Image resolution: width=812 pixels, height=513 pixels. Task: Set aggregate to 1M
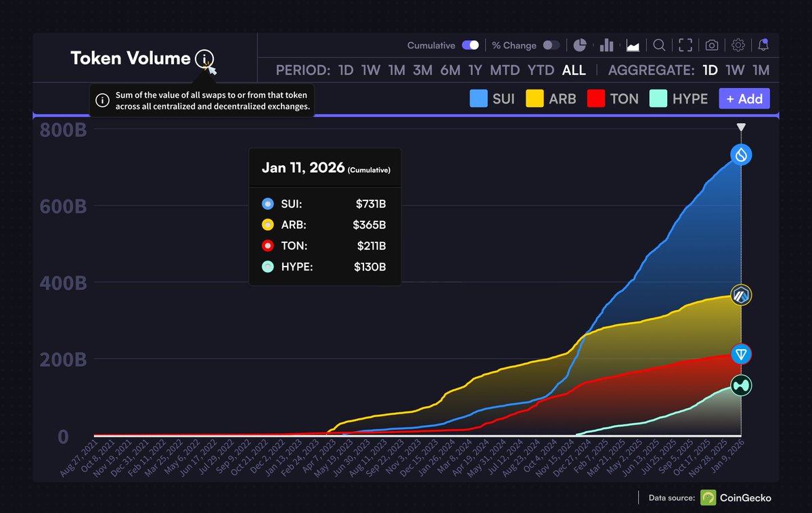click(761, 70)
